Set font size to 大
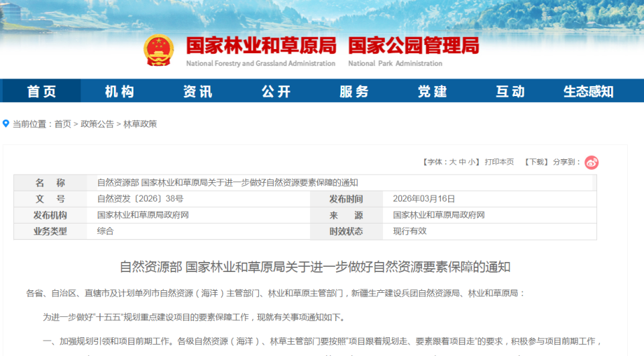Viewport: 644px width, 356px height. (x=453, y=162)
